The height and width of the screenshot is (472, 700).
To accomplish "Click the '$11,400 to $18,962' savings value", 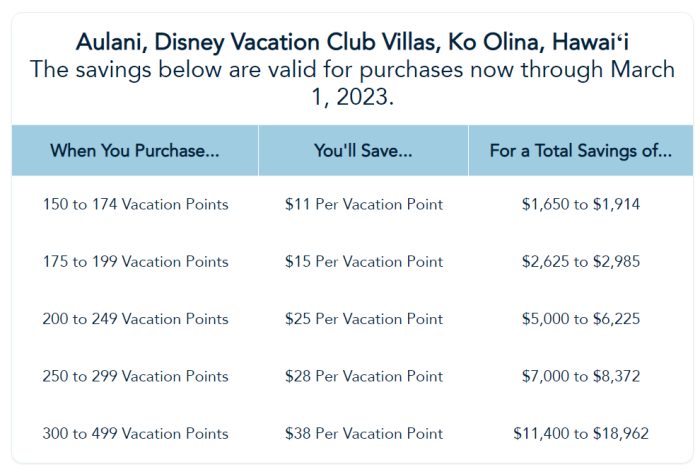I will click(581, 433).
